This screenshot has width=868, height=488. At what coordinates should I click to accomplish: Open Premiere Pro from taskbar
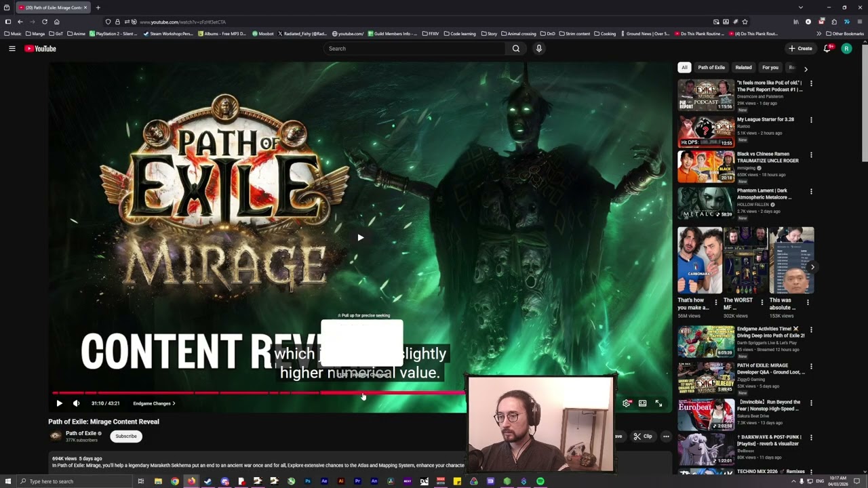click(357, 481)
